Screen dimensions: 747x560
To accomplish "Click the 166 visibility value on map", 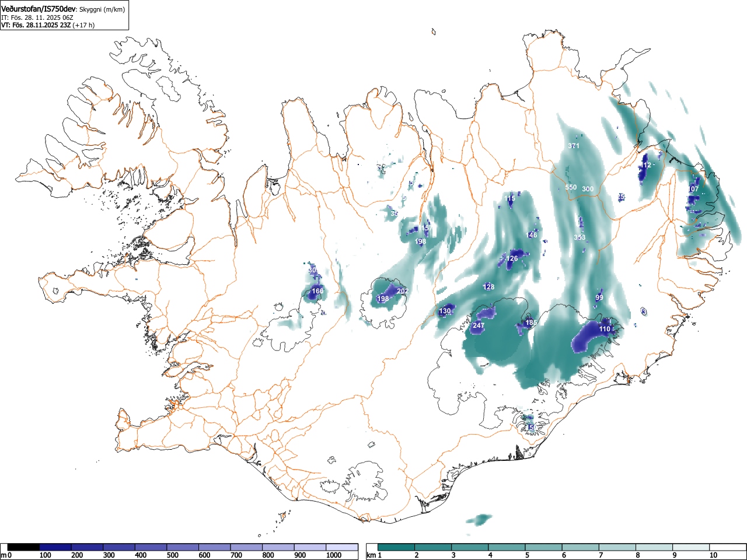I will [x=317, y=291].
